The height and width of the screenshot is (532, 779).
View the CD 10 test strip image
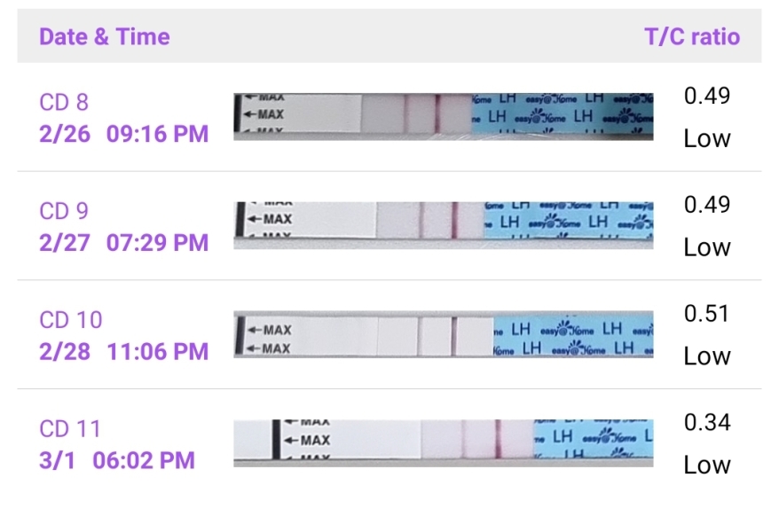tap(444, 333)
